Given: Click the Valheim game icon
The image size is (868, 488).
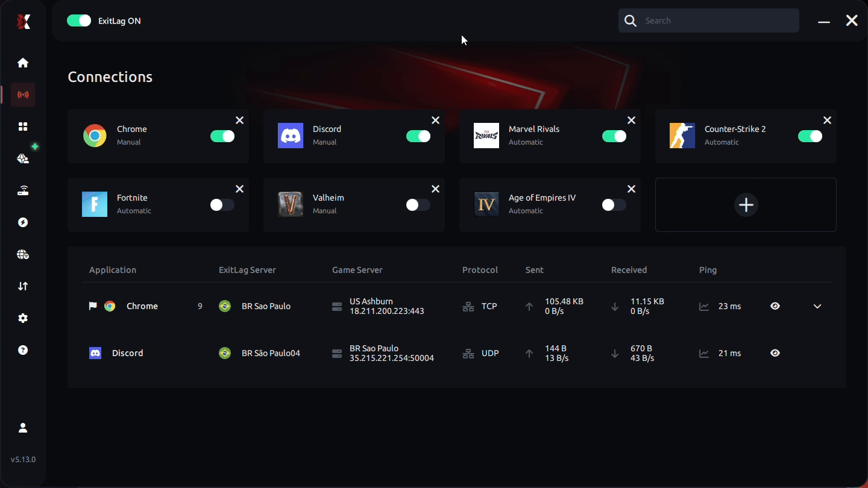Looking at the screenshot, I should (291, 204).
